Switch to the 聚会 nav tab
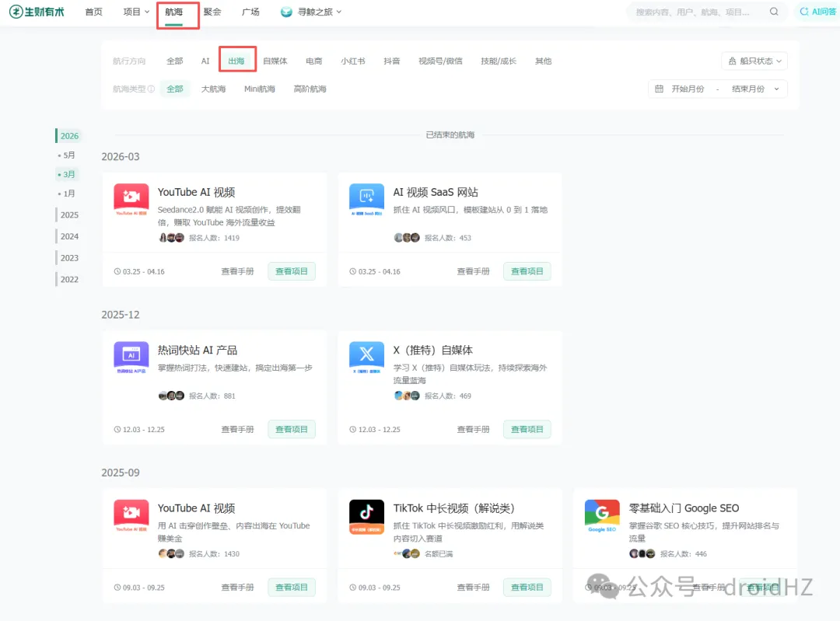840x621 pixels. 212,12
